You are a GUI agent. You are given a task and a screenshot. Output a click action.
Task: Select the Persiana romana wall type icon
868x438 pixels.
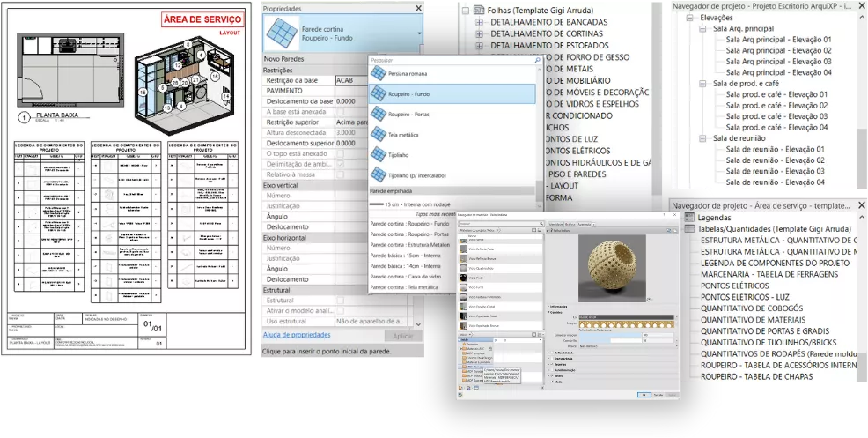(x=378, y=71)
